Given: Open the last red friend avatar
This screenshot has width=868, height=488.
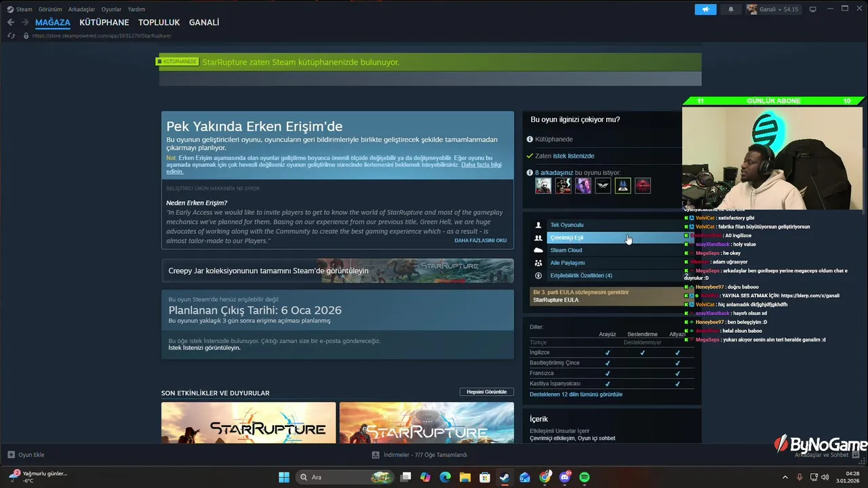Looking at the screenshot, I should tap(643, 186).
